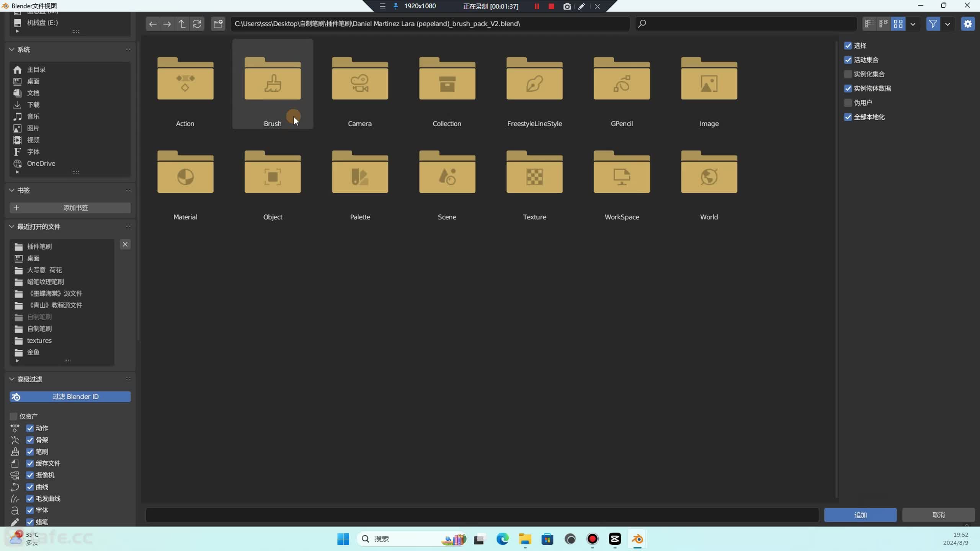The image size is (980, 551).
Task: Open the Camera folder
Action: point(360,84)
